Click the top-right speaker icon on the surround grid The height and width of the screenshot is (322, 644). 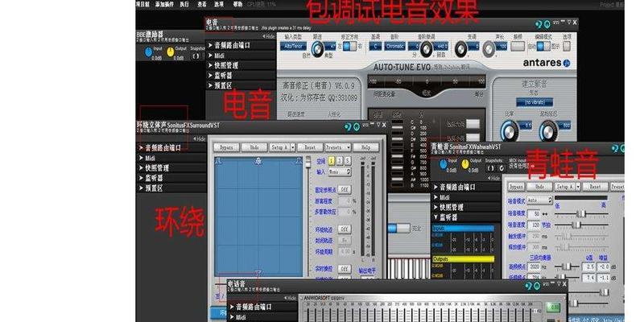click(x=299, y=162)
